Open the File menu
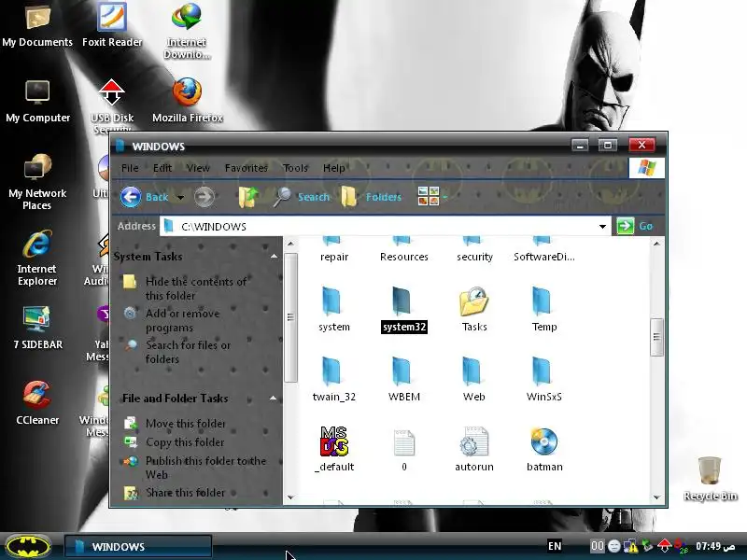 click(130, 168)
